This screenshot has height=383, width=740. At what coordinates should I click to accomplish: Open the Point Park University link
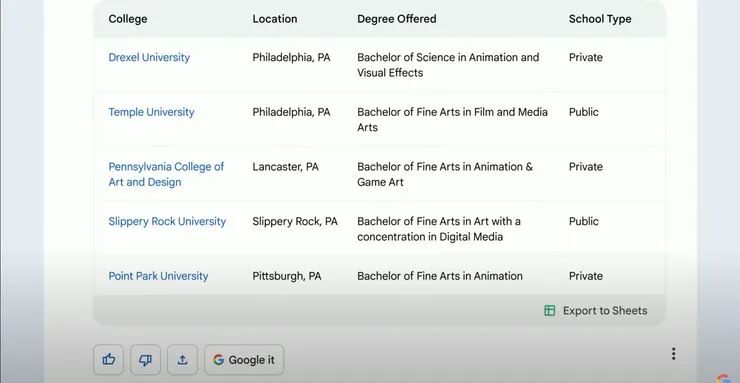click(158, 276)
